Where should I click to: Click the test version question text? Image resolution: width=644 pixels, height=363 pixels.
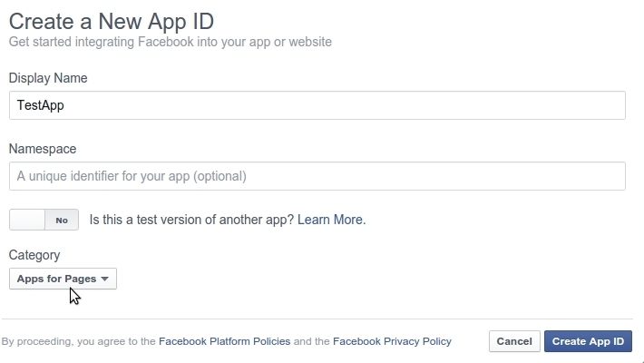(x=191, y=220)
